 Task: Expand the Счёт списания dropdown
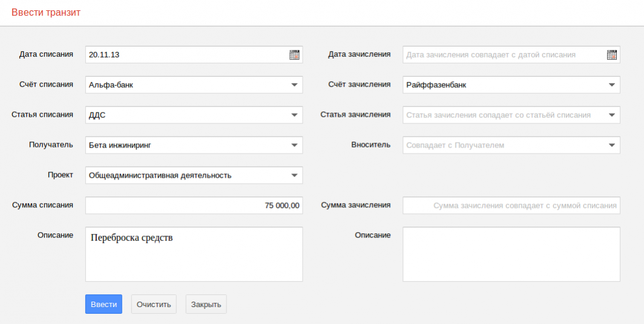pyautogui.click(x=294, y=85)
